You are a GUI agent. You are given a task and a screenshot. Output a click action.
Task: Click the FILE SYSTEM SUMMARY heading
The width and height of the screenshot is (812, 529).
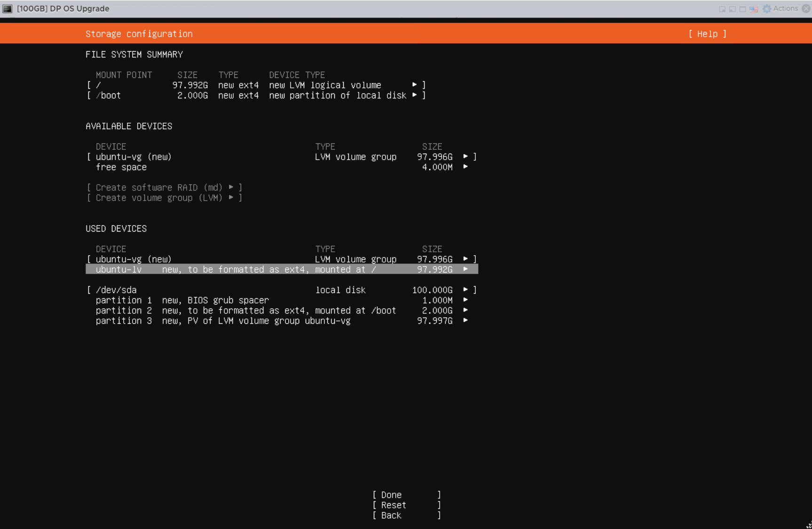[134, 54]
